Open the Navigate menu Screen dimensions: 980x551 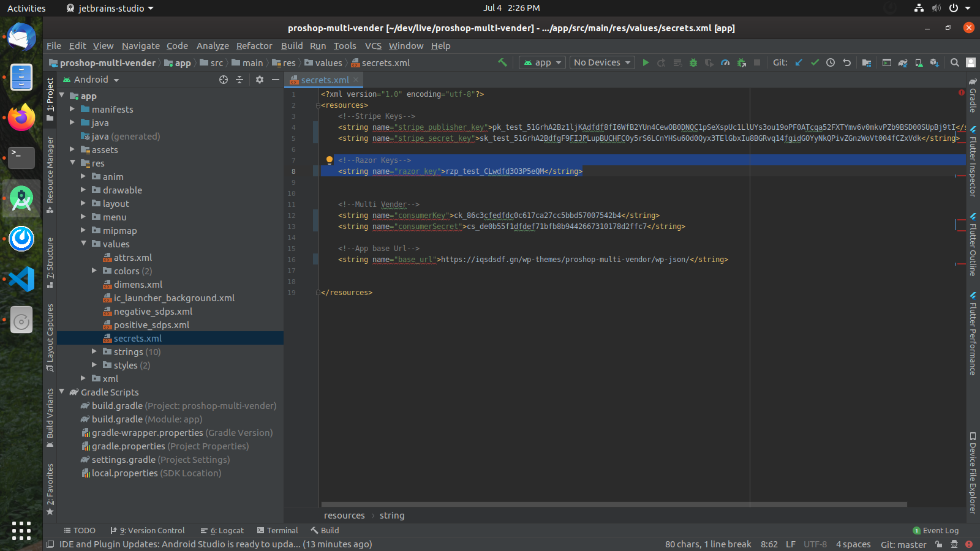[x=140, y=46]
